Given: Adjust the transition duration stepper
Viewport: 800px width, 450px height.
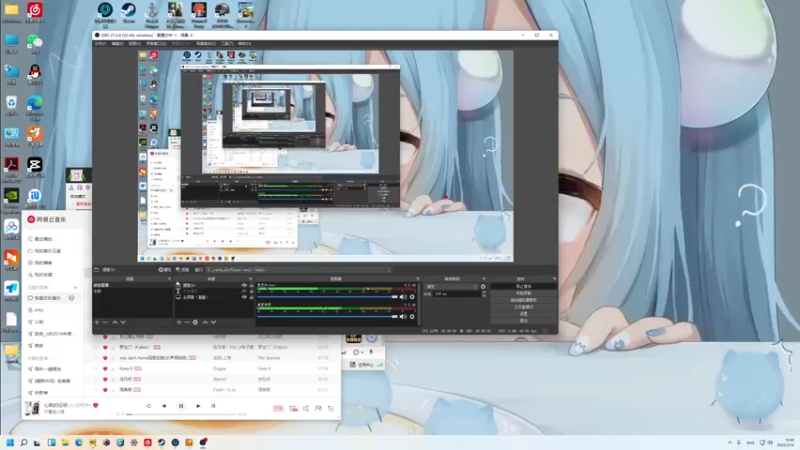Looking at the screenshot, I should point(484,294).
